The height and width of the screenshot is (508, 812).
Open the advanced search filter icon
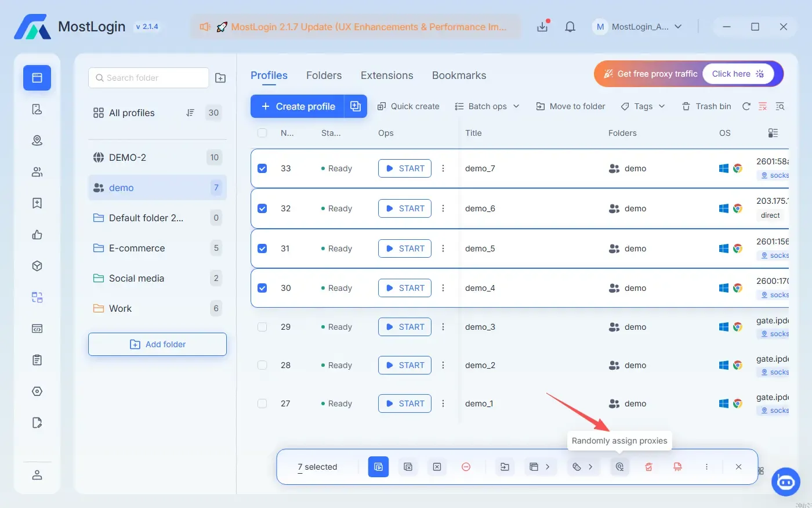780,106
